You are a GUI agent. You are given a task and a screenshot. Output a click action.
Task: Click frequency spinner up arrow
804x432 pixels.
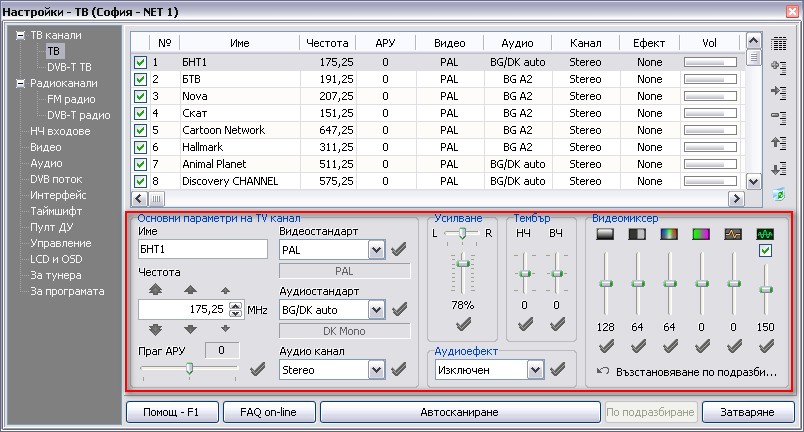tap(235, 305)
